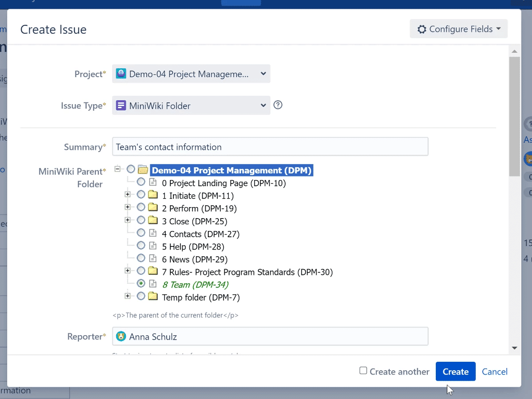The image size is (532, 399).
Task: Click '2 Perform (DPM-19)' label
Action: pos(199,208)
